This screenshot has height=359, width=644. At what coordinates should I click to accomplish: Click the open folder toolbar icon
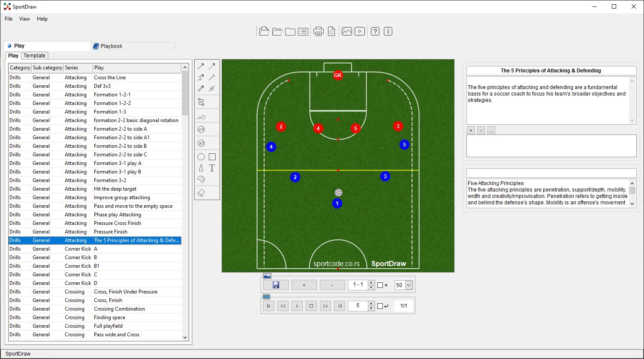(277, 31)
